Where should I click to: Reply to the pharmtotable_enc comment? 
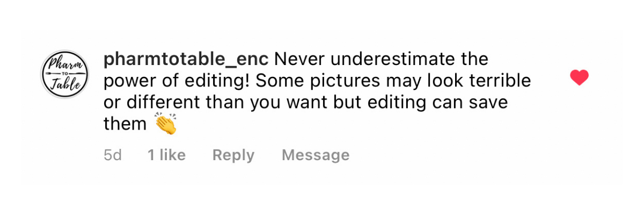pos(233,155)
